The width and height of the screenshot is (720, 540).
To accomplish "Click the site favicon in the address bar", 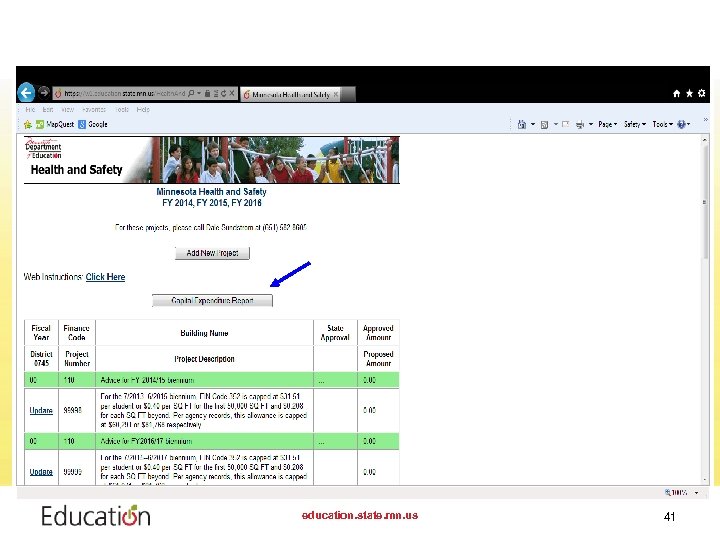I will point(58,94).
